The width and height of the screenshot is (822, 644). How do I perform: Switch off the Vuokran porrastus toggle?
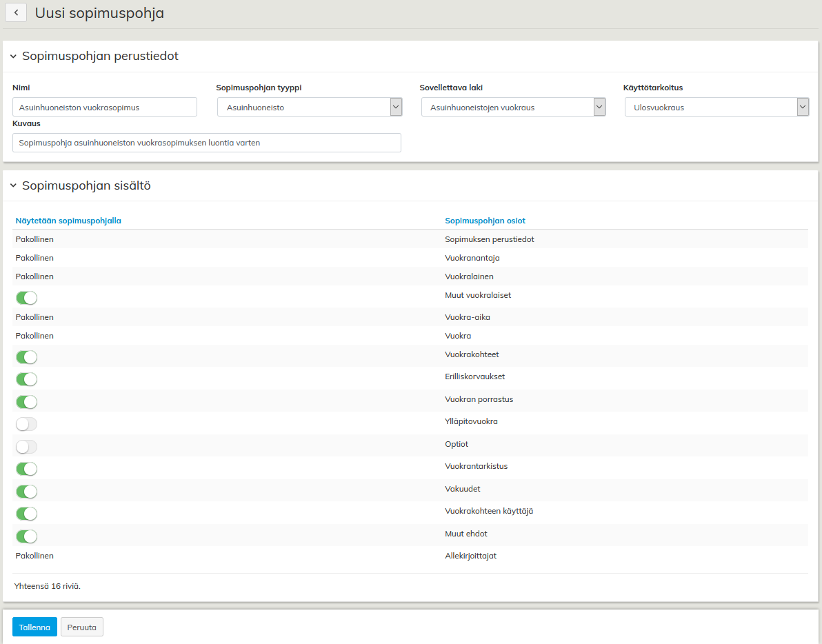26,402
